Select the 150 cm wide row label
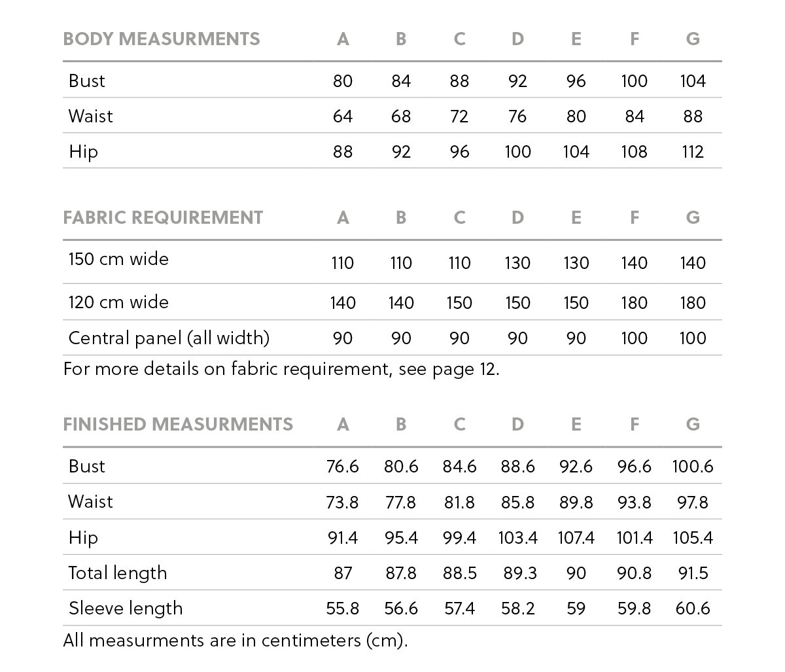Image resolution: width=785 pixels, height=672 pixels. 118,259
